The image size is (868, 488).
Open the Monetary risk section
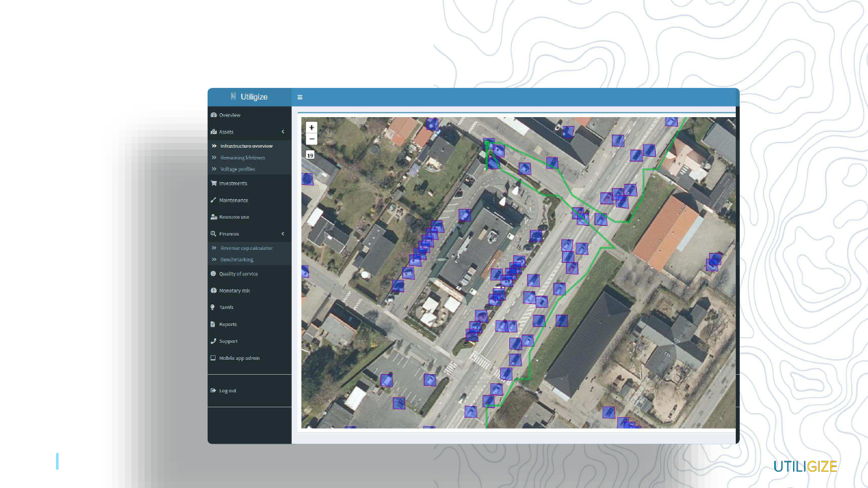(249, 291)
